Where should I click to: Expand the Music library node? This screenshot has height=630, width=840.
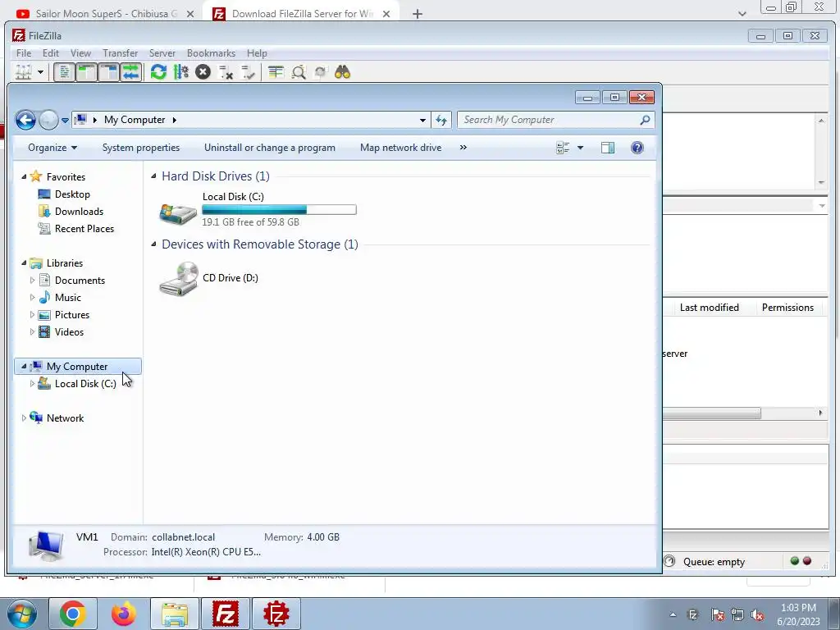(x=32, y=297)
